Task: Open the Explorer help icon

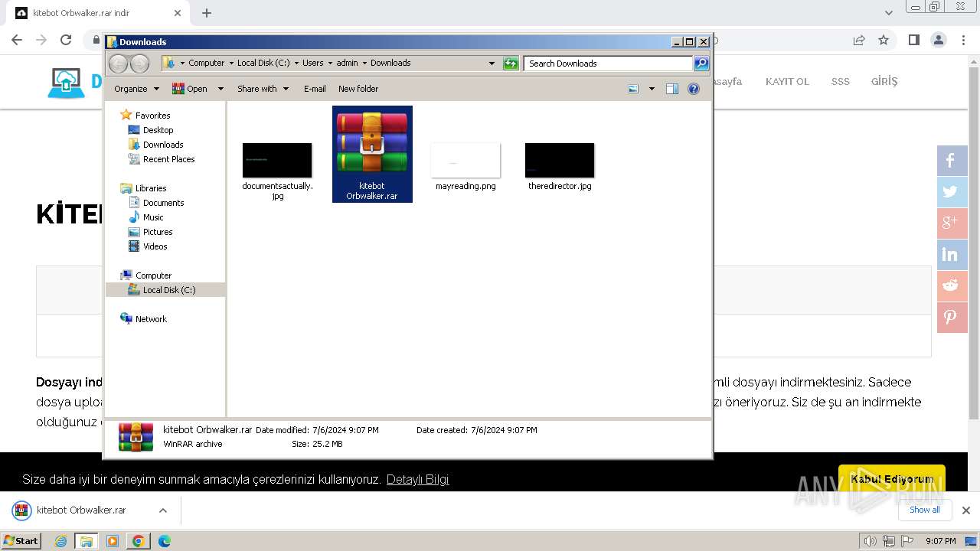Action: pyautogui.click(x=694, y=89)
